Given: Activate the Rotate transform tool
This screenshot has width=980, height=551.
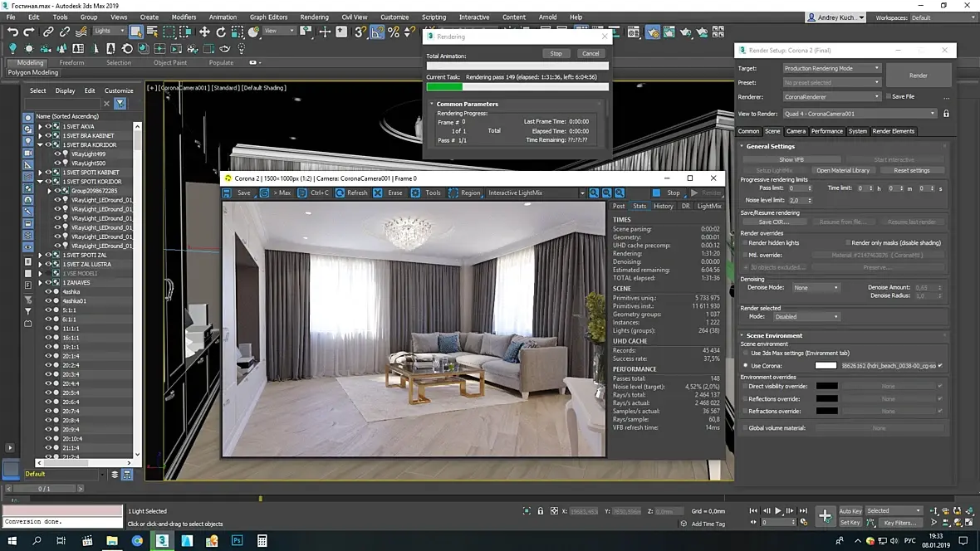Looking at the screenshot, I should (x=221, y=32).
